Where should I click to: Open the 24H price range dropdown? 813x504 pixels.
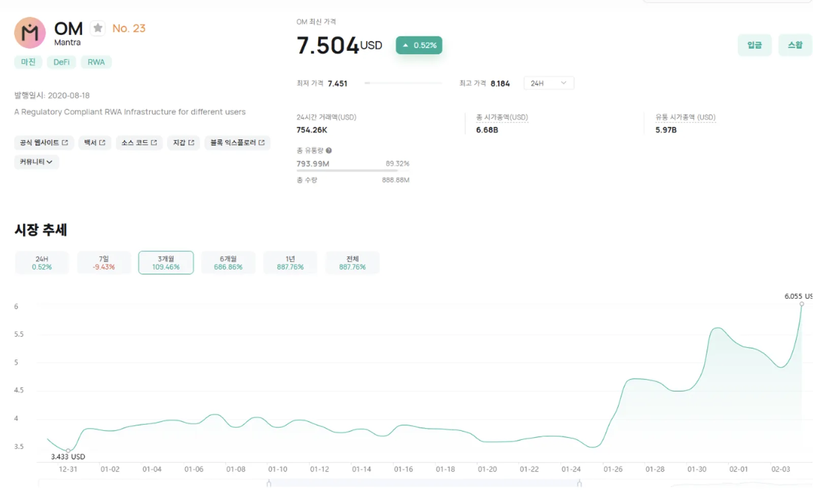click(x=549, y=83)
